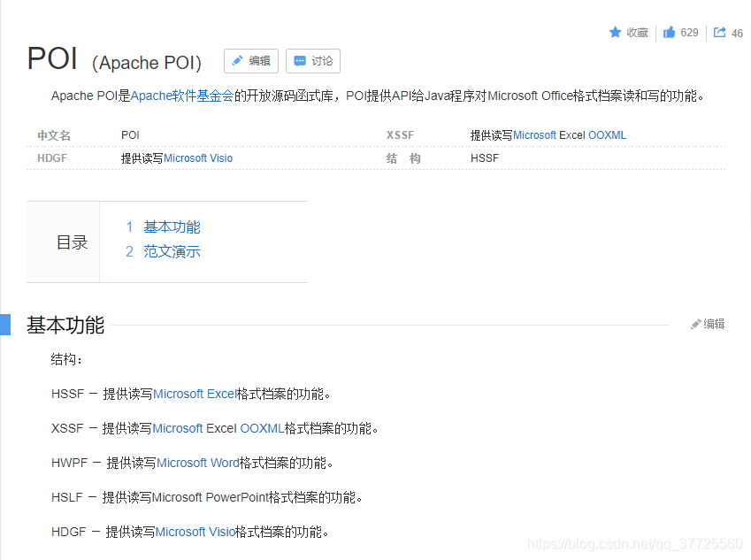The height and width of the screenshot is (560, 751).
Task: Click the 目录 contents heading
Action: pyautogui.click(x=73, y=242)
